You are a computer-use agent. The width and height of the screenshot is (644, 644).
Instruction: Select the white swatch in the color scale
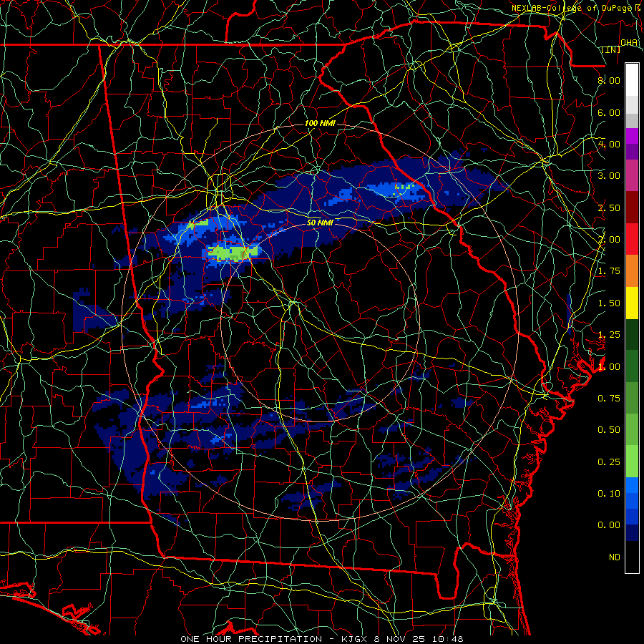632,79
